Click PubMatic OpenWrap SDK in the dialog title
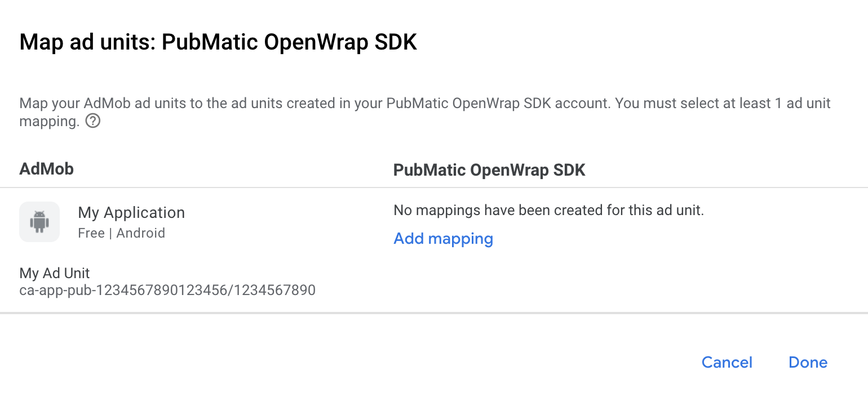This screenshot has width=868, height=402. pyautogui.click(x=290, y=43)
